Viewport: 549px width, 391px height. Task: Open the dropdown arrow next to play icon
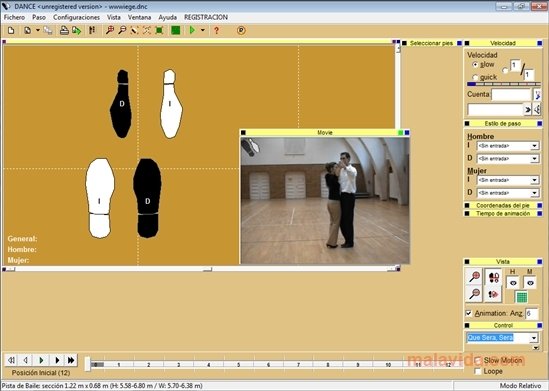pyautogui.click(x=202, y=30)
